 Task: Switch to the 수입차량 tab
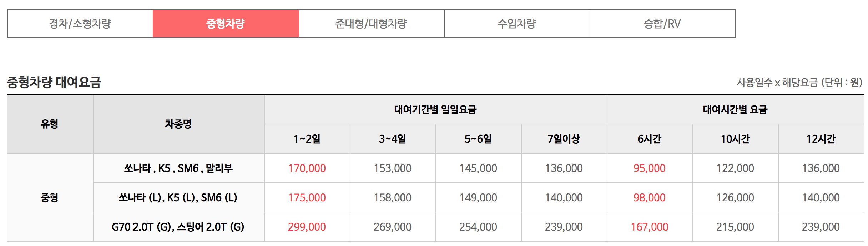tap(516, 24)
